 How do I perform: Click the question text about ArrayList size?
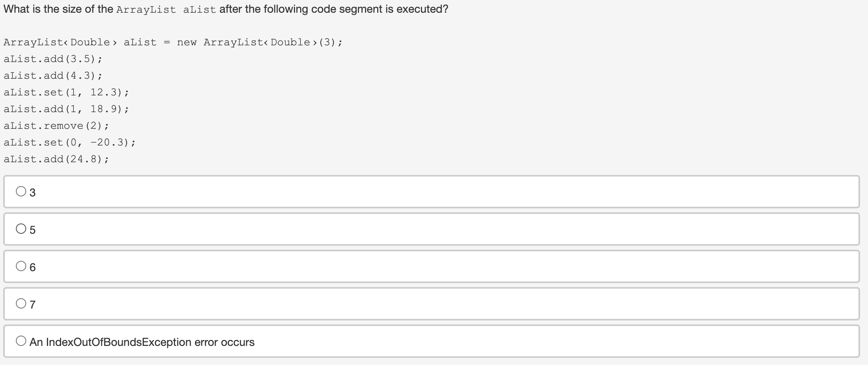[x=224, y=8]
